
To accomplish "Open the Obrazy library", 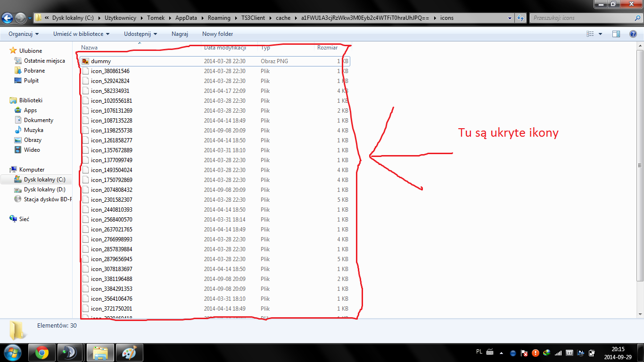I will coord(33,140).
